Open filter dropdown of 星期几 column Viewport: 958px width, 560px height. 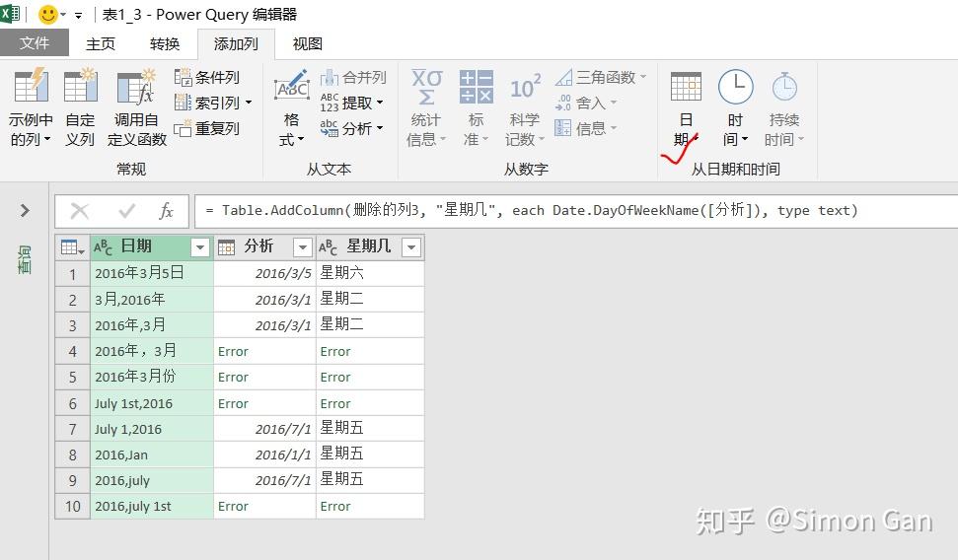point(411,247)
